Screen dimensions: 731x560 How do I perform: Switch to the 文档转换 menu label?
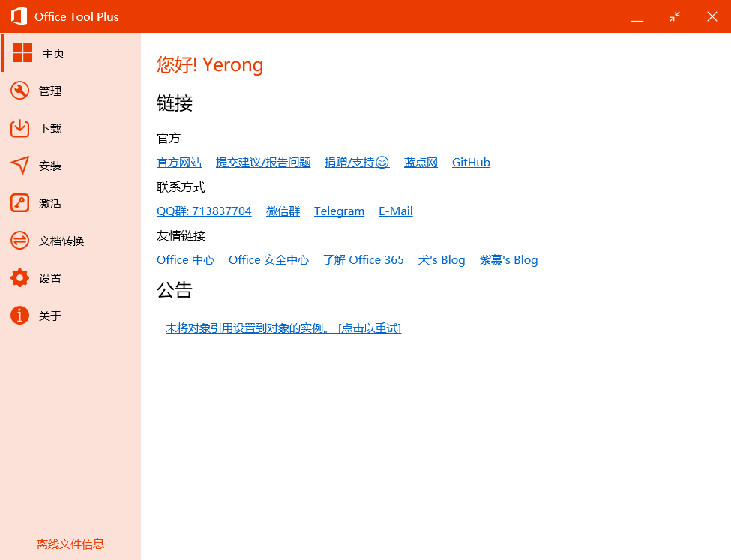point(61,241)
